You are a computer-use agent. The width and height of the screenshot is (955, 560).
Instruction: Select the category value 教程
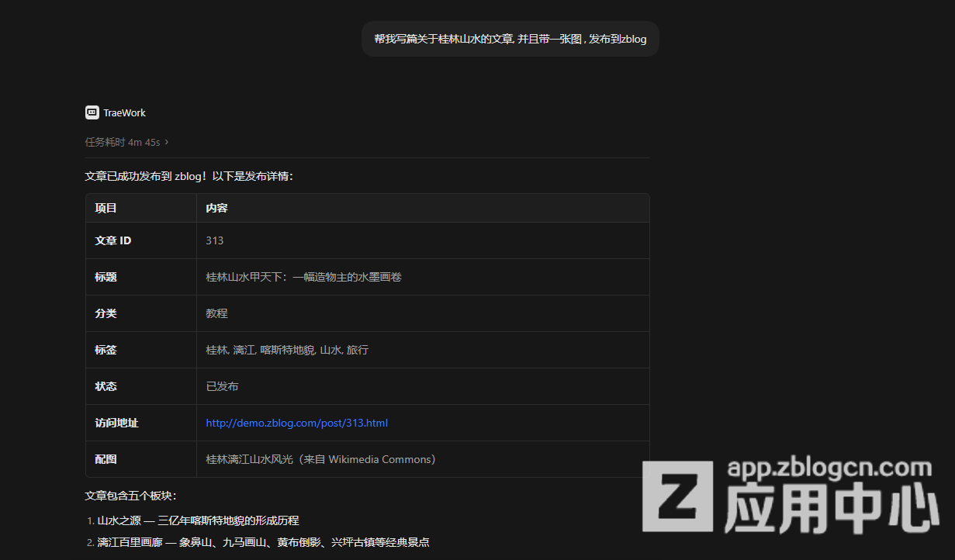point(216,313)
